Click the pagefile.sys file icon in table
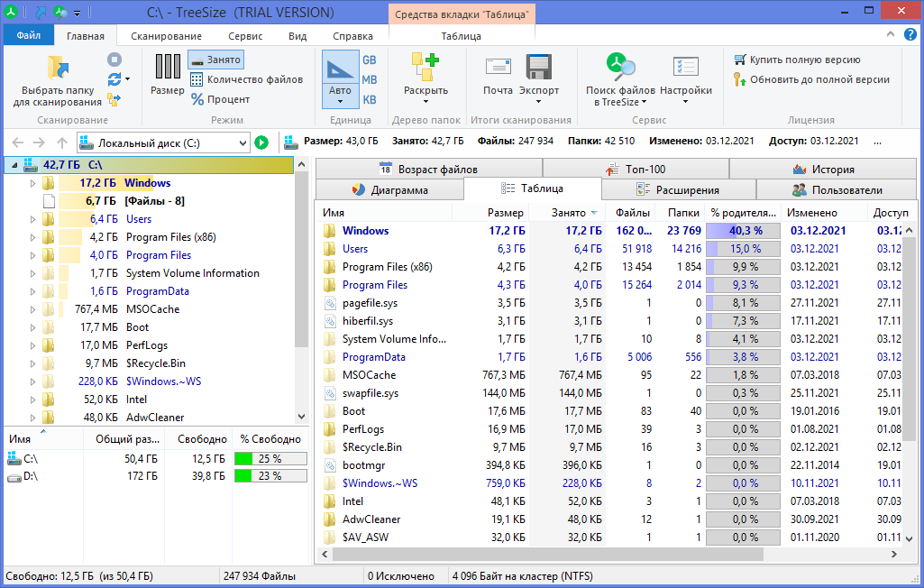Screen dimensions: 924x588 pos(330,303)
